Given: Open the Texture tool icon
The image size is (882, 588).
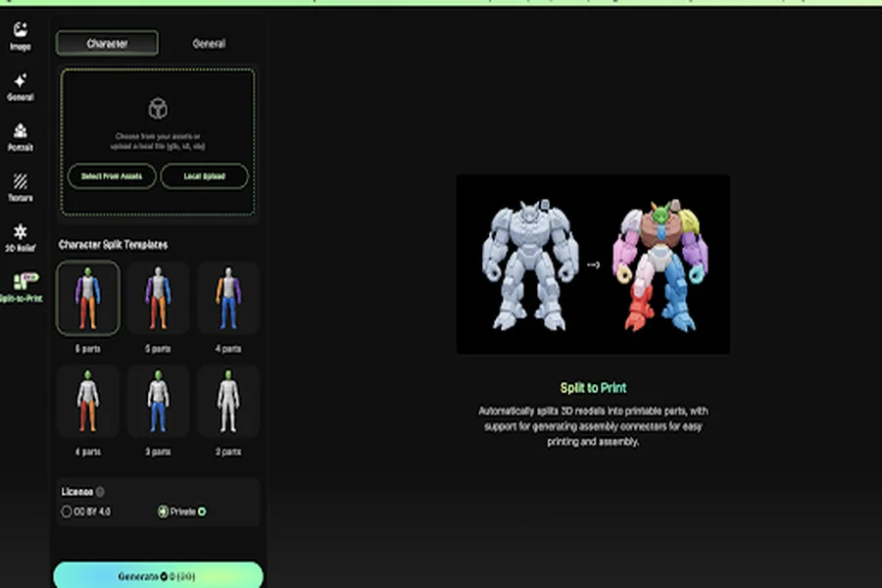Looking at the screenshot, I should click(21, 187).
